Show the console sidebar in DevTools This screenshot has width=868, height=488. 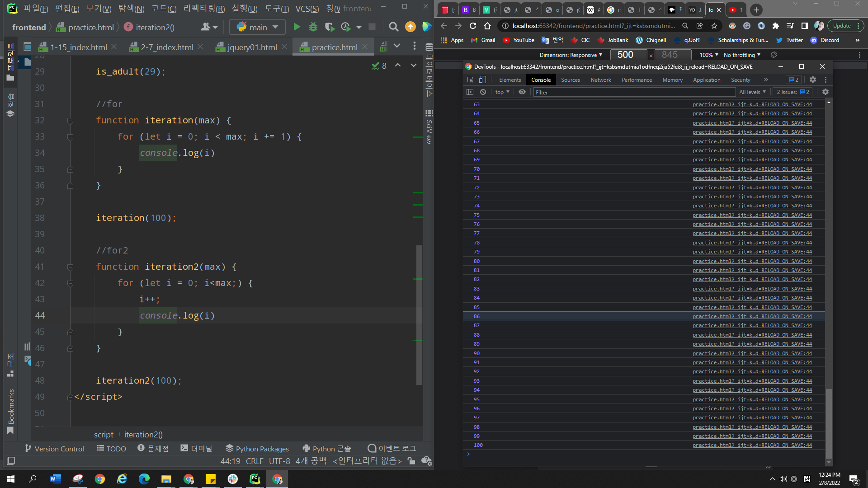click(x=470, y=92)
